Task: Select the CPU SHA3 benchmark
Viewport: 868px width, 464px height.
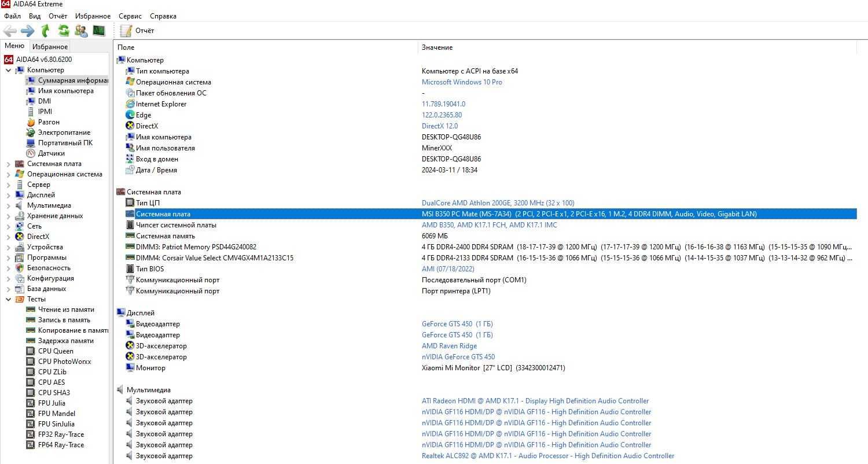Action: (54, 393)
